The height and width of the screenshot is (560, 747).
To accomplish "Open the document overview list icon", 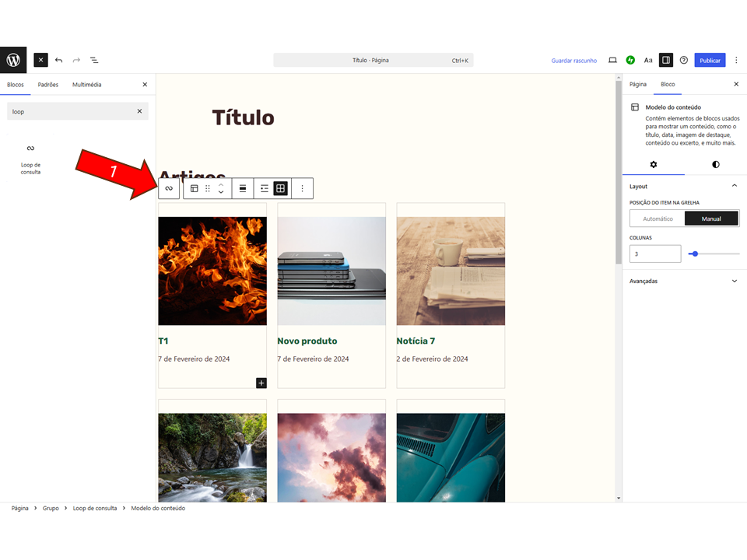I will click(94, 60).
